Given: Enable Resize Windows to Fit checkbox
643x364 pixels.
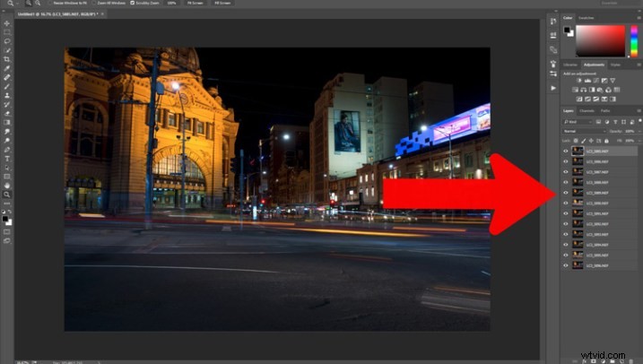Looking at the screenshot, I should click(49, 3).
